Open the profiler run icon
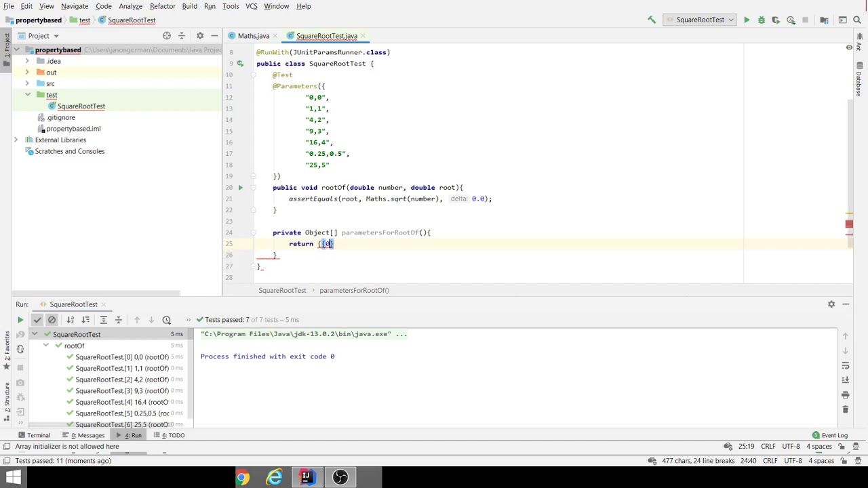This screenshot has width=868, height=488. (791, 20)
